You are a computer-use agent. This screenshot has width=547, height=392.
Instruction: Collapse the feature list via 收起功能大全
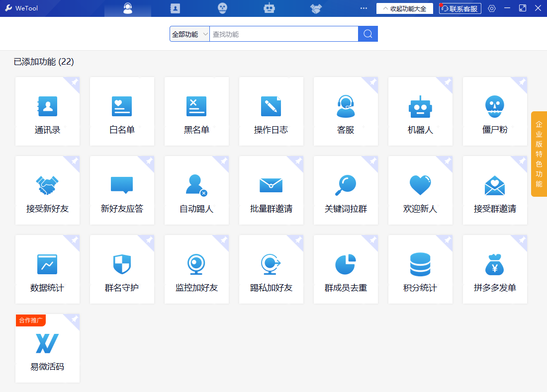[405, 8]
